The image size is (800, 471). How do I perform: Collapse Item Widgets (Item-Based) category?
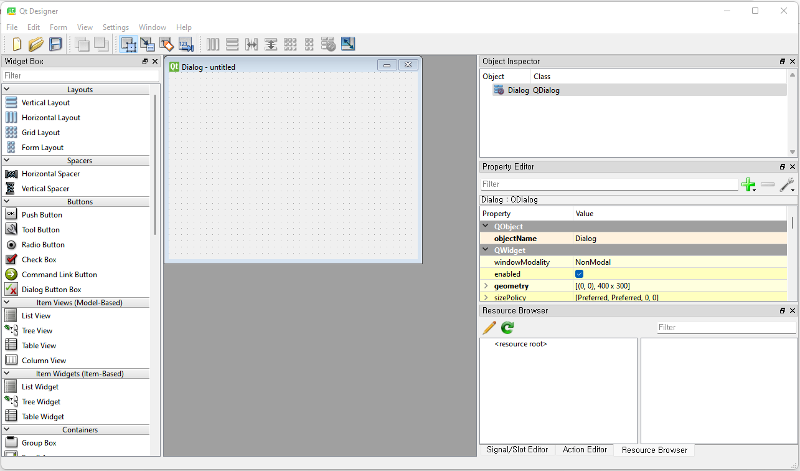pos(7,373)
